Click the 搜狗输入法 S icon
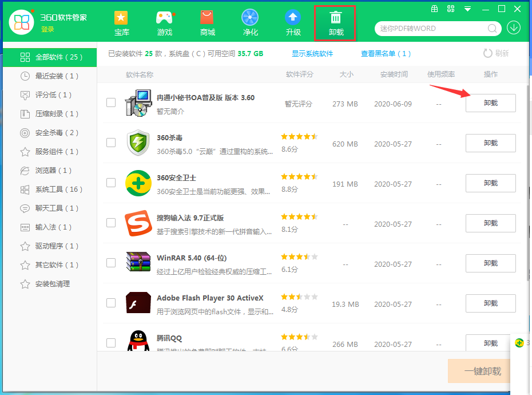532x395 pixels. tap(138, 223)
